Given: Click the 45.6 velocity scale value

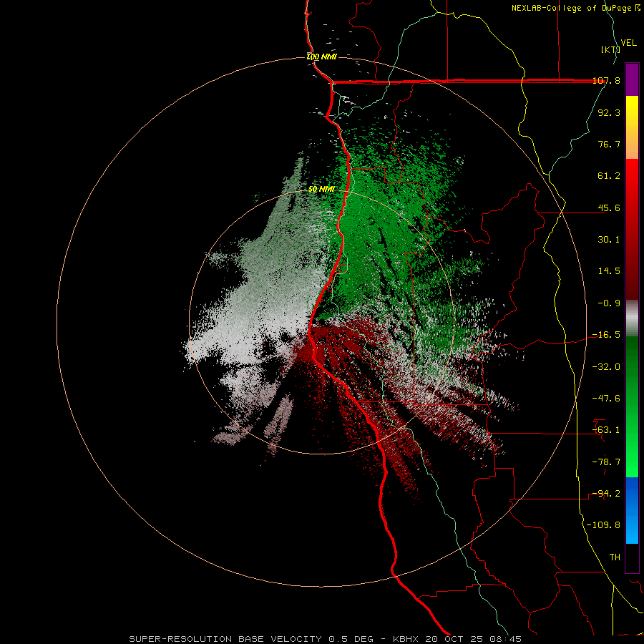Looking at the screenshot, I should coord(609,208).
